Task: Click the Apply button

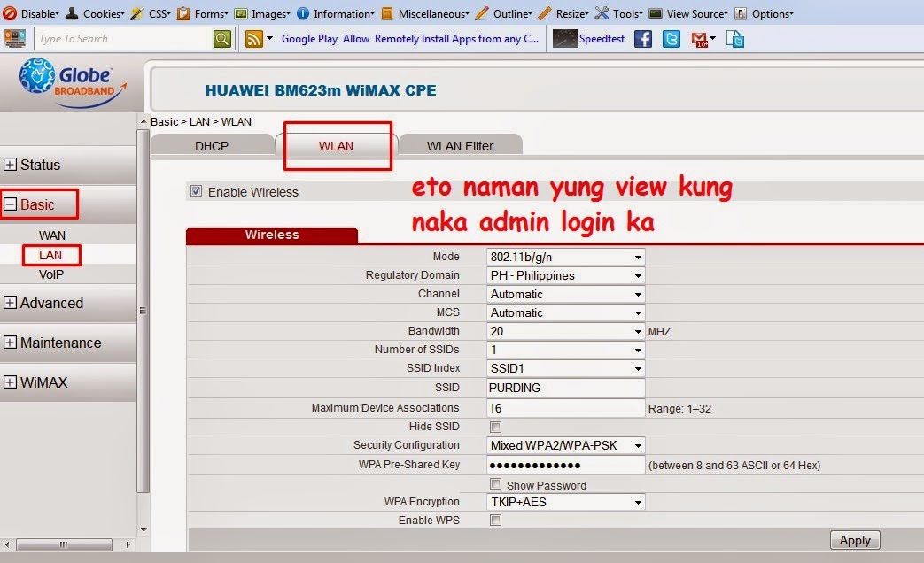Action: click(x=854, y=540)
